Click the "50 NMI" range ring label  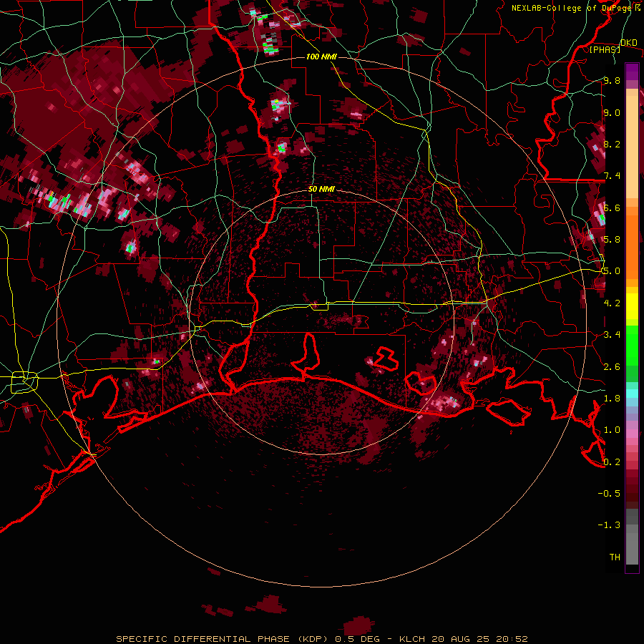click(321, 190)
